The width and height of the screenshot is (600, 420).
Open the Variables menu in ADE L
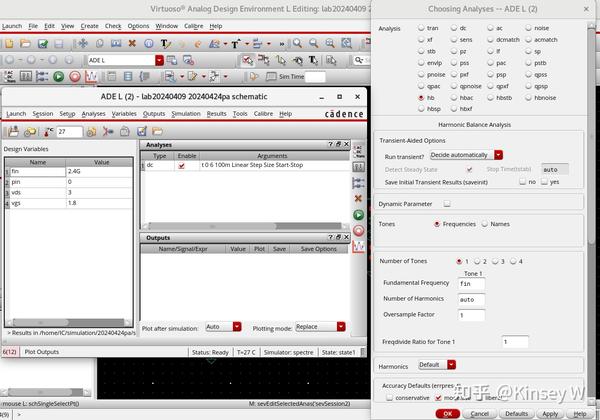(124, 114)
